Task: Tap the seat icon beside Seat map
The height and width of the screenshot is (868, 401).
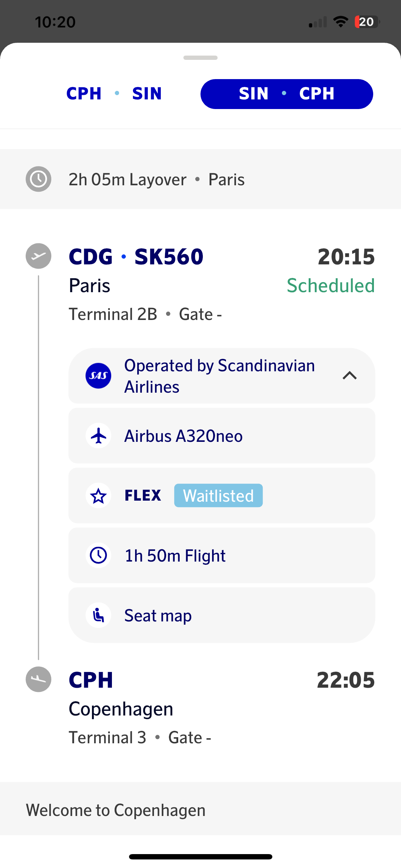Action: tap(98, 615)
